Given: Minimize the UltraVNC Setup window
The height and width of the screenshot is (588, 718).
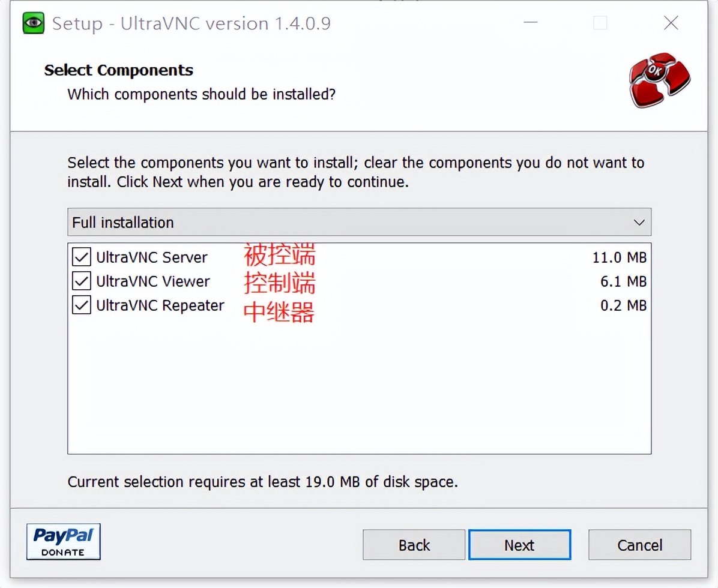Looking at the screenshot, I should [530, 23].
